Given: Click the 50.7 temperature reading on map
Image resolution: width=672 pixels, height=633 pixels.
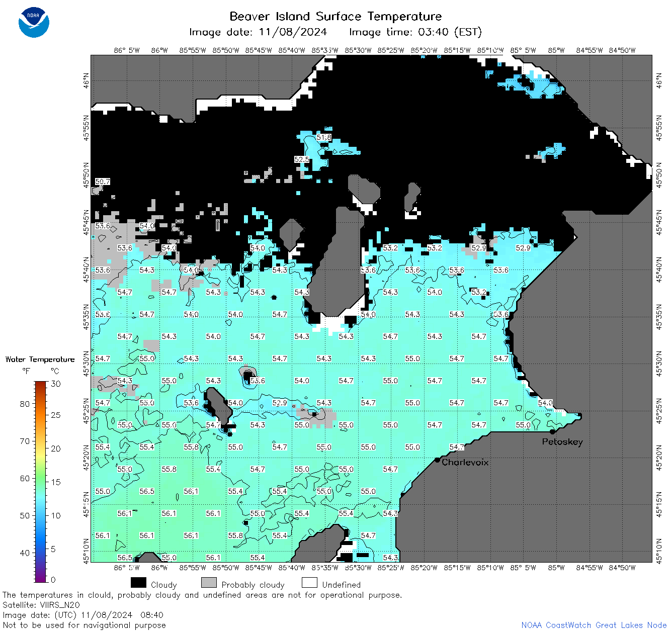Looking at the screenshot, I should tap(103, 182).
